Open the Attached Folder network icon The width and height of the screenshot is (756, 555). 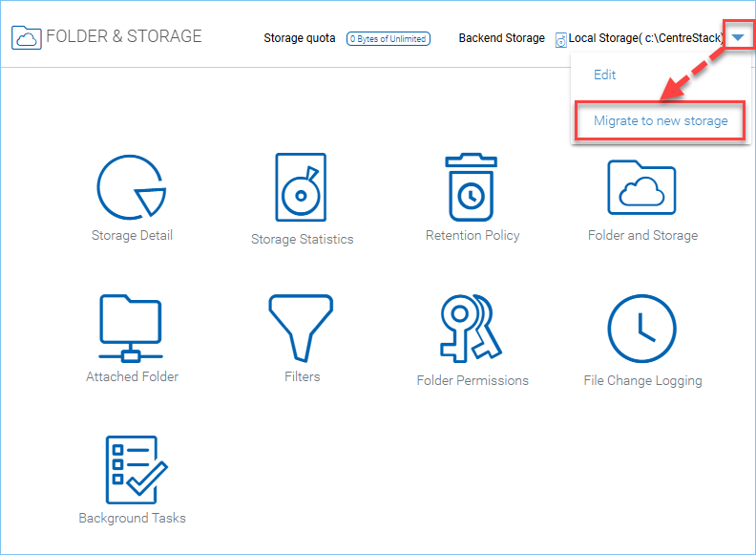coord(131,329)
